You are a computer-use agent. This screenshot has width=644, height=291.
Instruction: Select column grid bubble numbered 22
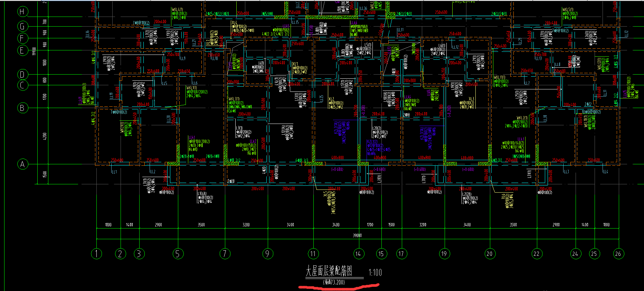click(x=537, y=254)
